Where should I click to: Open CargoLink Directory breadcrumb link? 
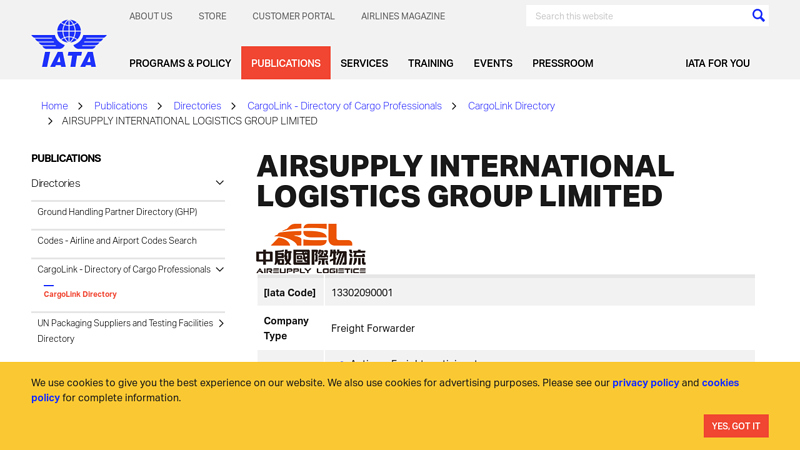point(511,106)
